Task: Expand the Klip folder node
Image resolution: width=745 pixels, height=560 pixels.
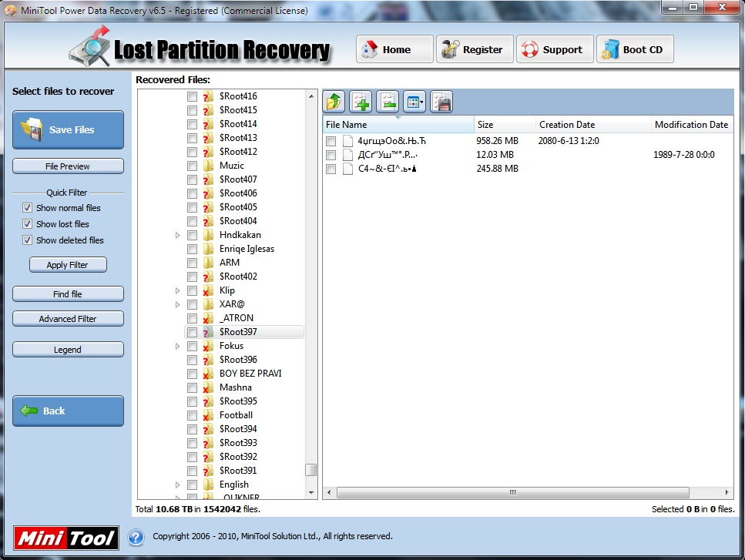Action: click(177, 290)
